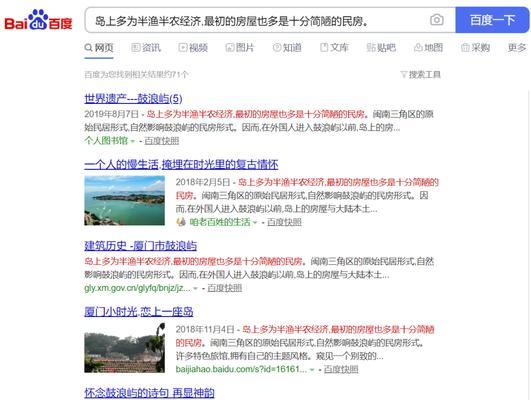Expand dropdown arrow beside gly.xm.gov.cn URL
This screenshot has width=531, height=400.
tap(195, 289)
